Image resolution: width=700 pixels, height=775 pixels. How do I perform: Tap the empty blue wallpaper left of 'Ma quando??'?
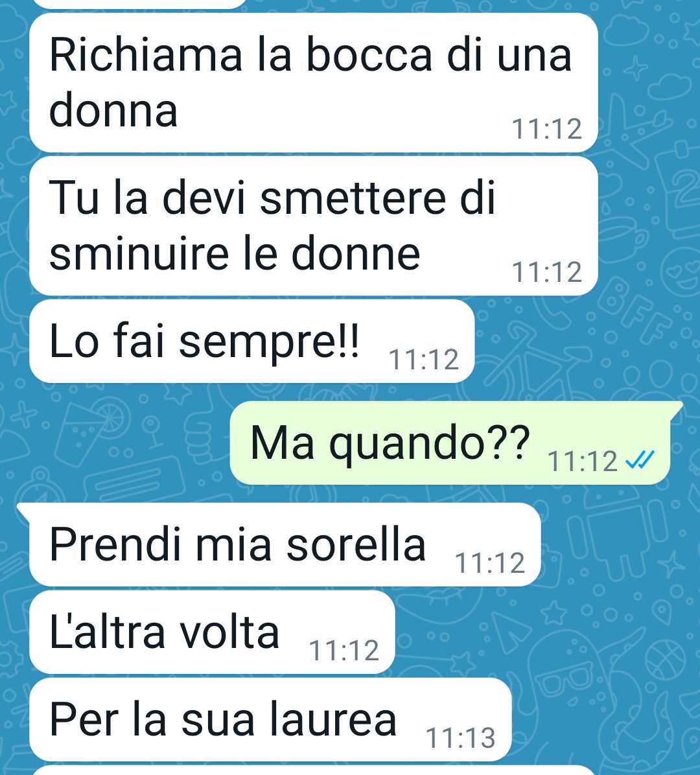113,443
